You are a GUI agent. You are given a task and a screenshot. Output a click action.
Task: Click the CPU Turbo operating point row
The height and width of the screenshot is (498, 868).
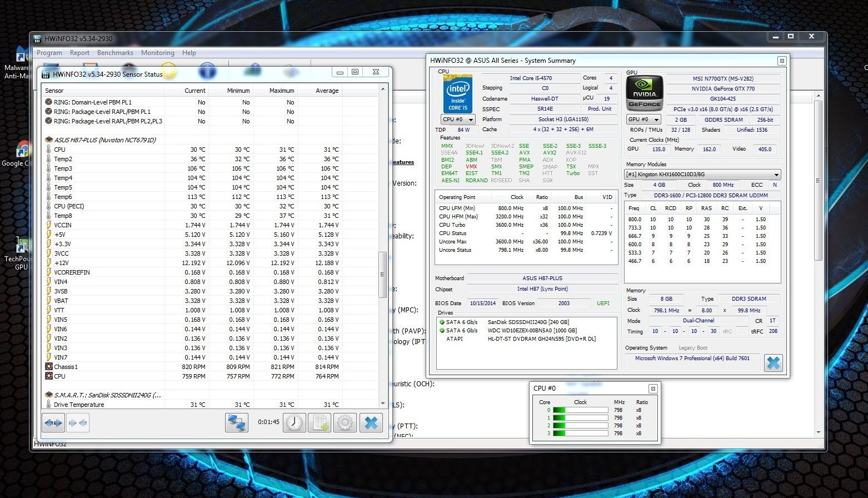[x=526, y=225]
